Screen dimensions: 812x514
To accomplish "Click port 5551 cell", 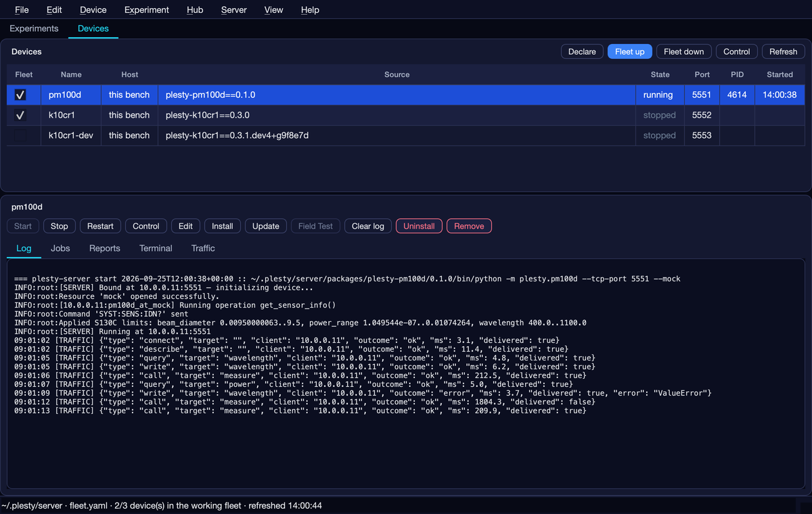I will (x=702, y=95).
